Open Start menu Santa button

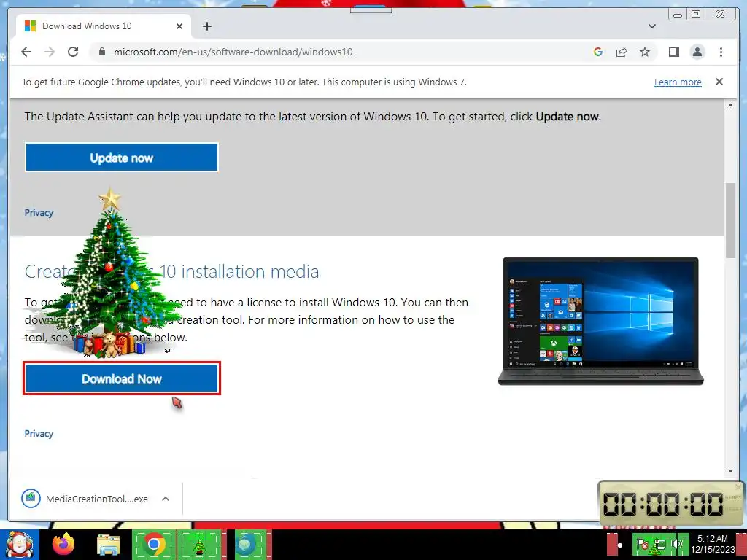tap(19, 545)
